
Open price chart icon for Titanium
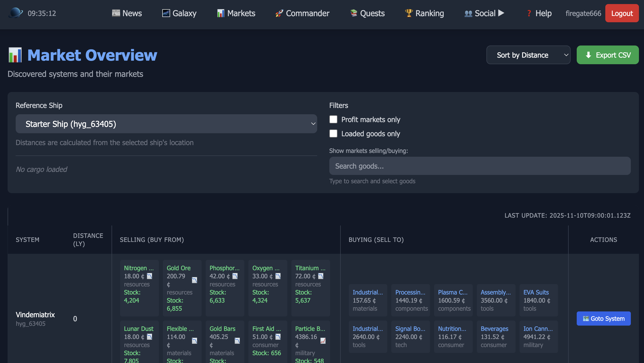tap(320, 276)
